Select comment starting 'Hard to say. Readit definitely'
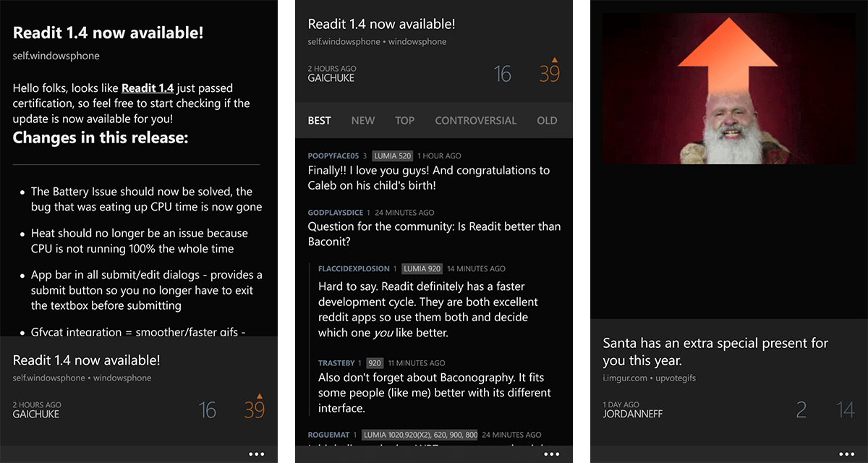Screen dimensions: 868x463 coord(428,310)
